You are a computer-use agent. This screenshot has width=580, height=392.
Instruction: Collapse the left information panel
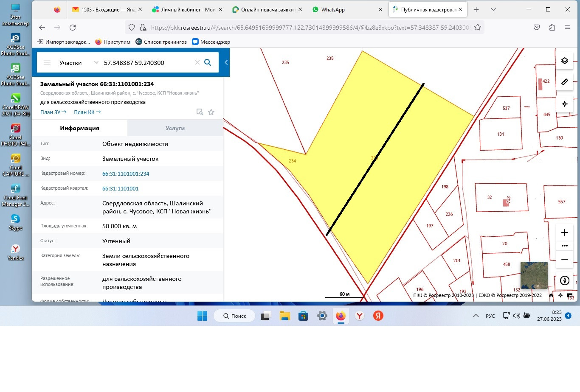click(x=226, y=63)
